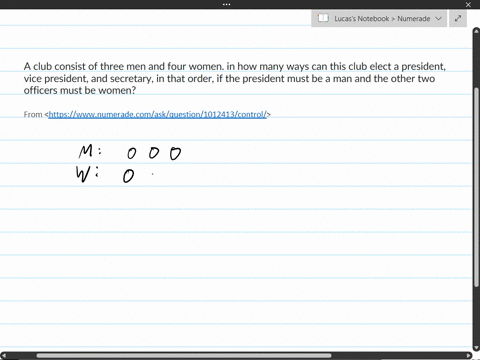Click the scroll up arrow of the vertical scrollbar
Screen dimensions: 480x360
coord(476,31)
